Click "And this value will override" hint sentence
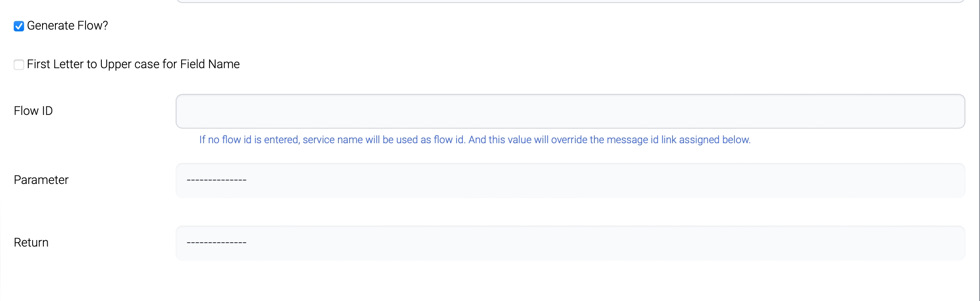 (528, 140)
